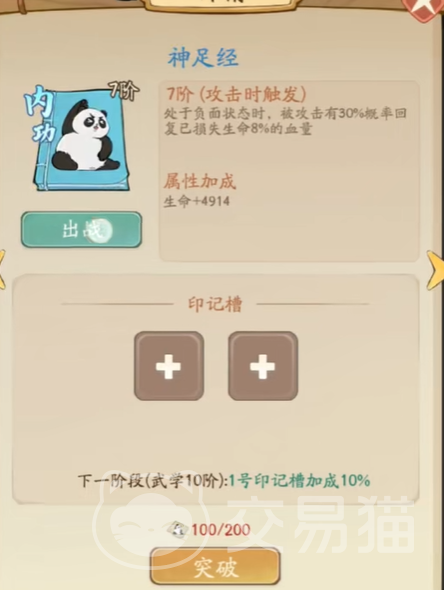Select the 神足经 title text
The image size is (444, 590).
pyautogui.click(x=203, y=58)
